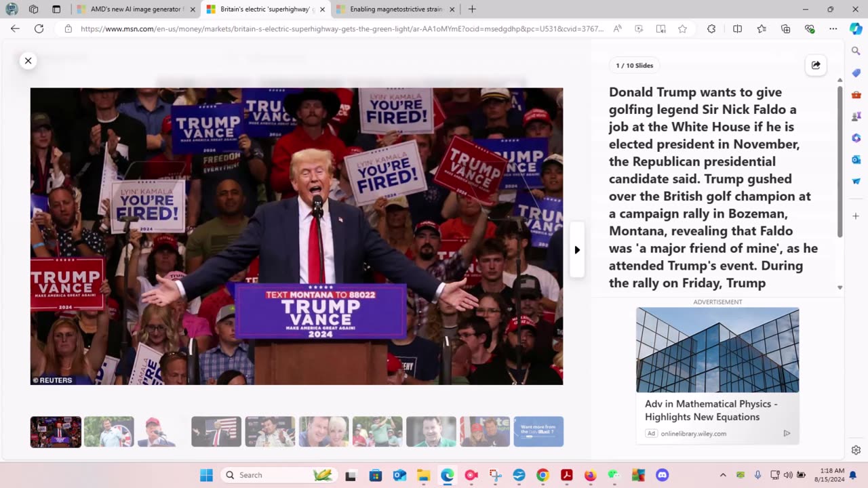This screenshot has width=868, height=488.
Task: Select eighth thumbnail of smiling man
Action: coord(431,432)
